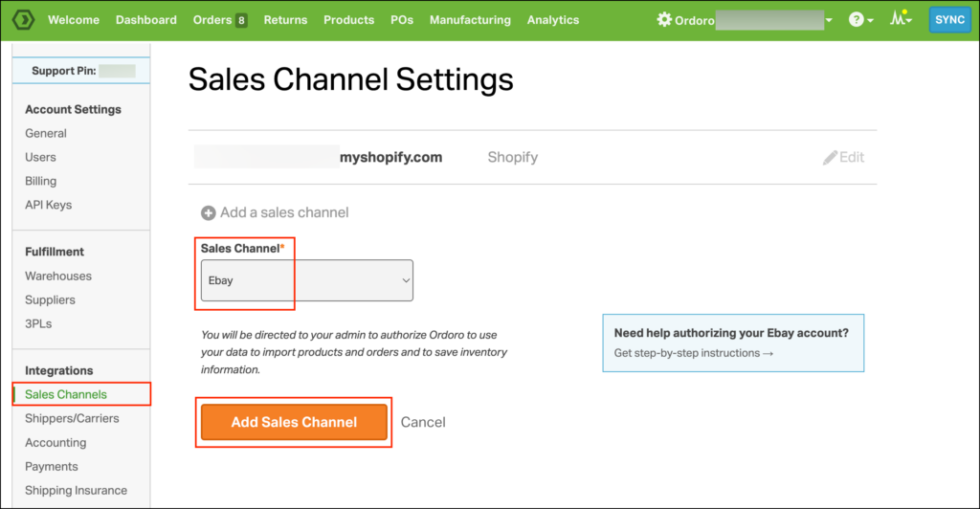Screen dimensions: 980x509
Task: Click the Cancel link
Action: (x=423, y=422)
